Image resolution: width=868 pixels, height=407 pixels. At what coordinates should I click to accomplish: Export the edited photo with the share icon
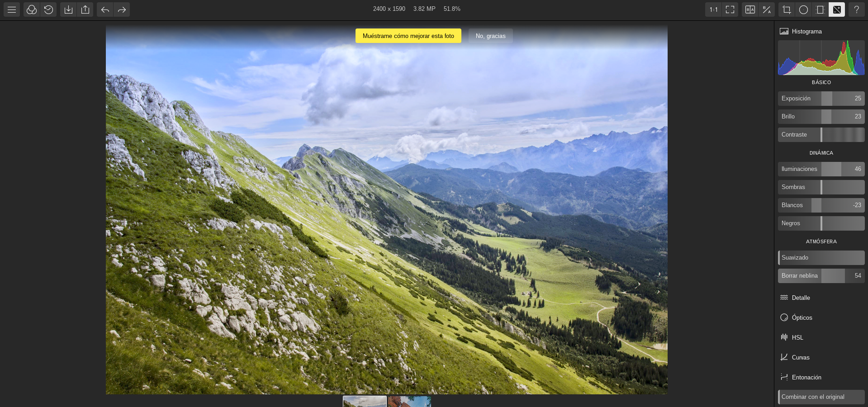tap(85, 9)
